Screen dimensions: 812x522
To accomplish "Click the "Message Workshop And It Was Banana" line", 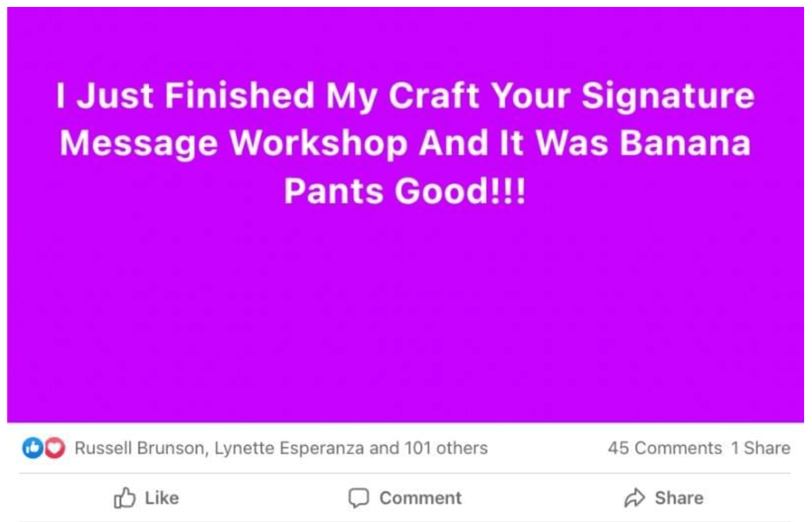I will pos(405,143).
